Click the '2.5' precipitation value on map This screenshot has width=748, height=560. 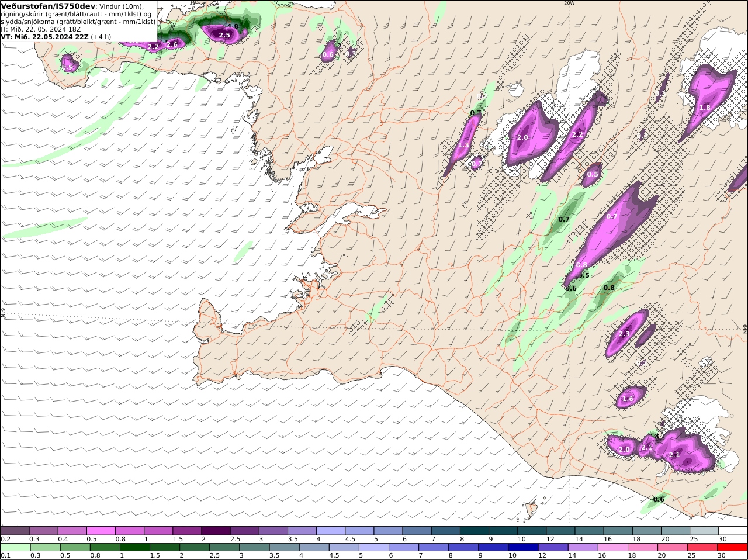point(224,35)
